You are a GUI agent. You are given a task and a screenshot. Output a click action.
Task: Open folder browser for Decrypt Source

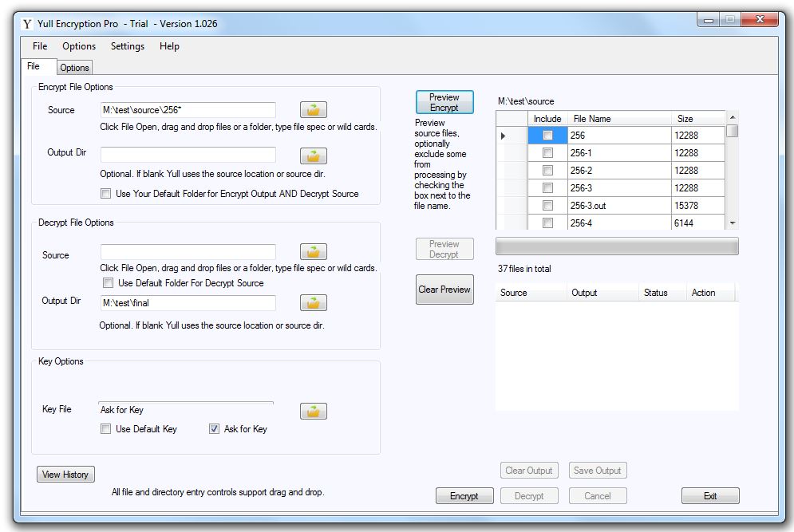[314, 252]
